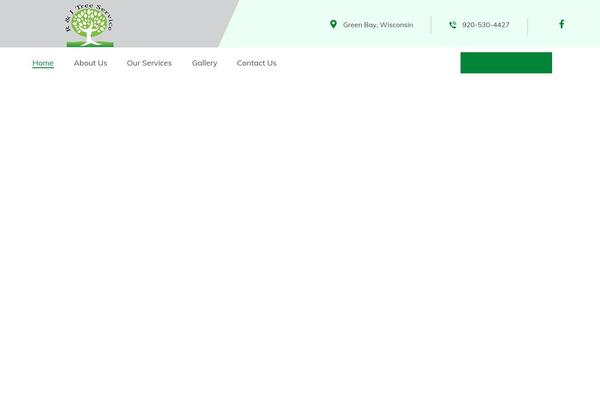Navigate to Contact Us

click(256, 63)
